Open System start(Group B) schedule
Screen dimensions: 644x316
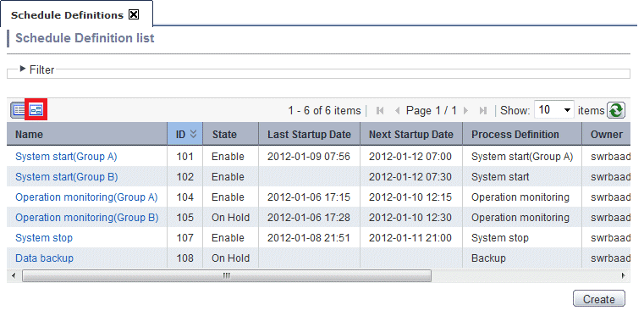[67, 177]
